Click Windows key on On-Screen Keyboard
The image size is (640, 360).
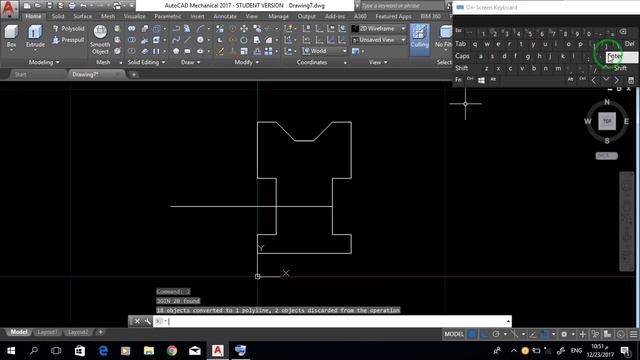[481, 80]
